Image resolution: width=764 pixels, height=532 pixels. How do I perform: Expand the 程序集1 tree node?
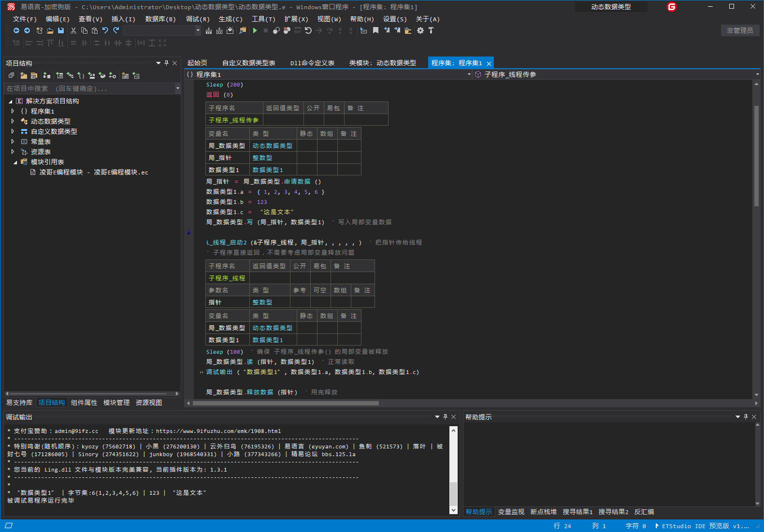point(13,111)
